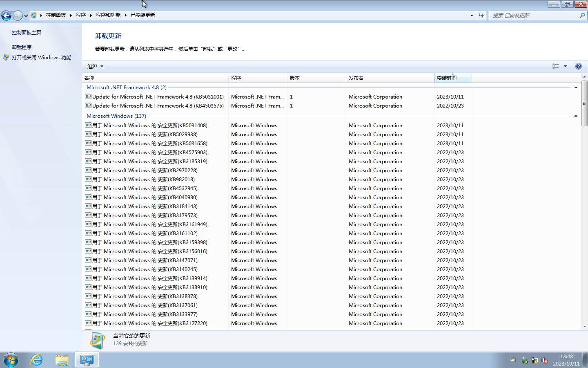Select icon of update KB4040980
The image size is (588, 368).
pos(88,197)
